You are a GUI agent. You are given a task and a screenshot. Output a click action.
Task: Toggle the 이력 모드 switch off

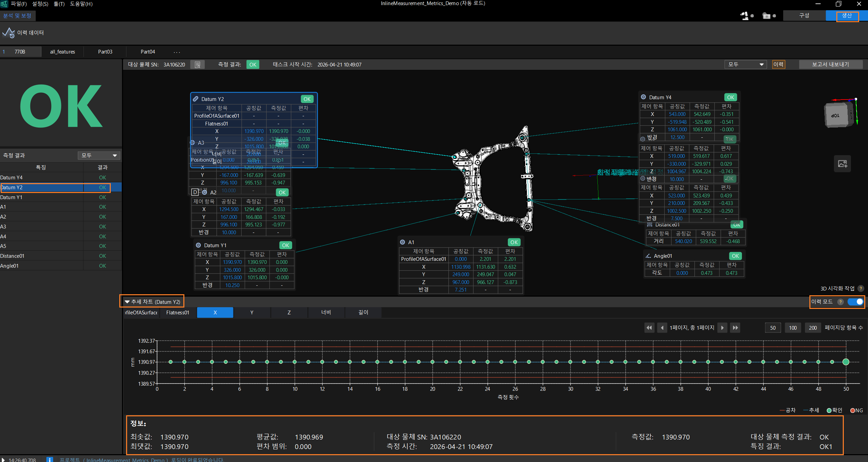[855, 302]
